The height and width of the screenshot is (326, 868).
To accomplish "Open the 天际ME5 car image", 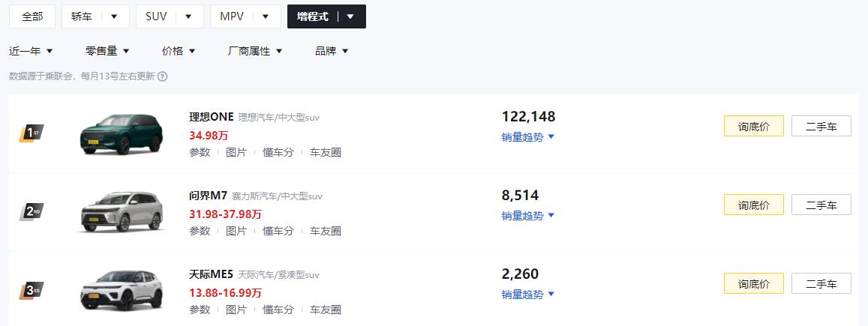I will [122, 291].
